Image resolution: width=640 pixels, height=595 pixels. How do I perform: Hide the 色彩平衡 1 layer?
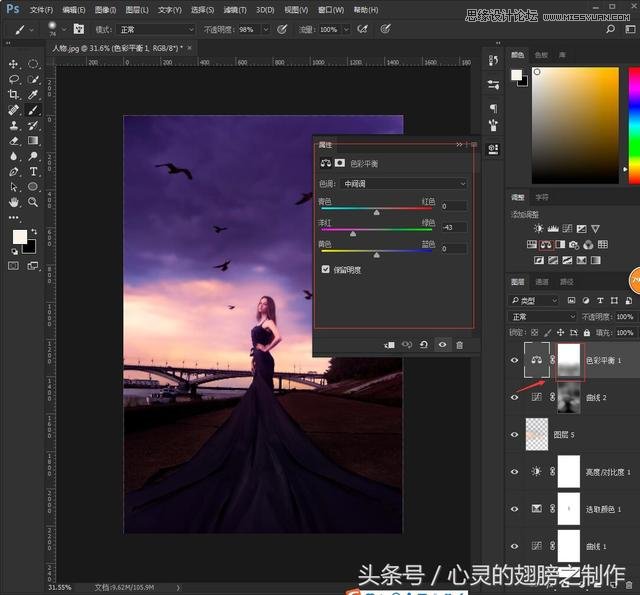515,360
